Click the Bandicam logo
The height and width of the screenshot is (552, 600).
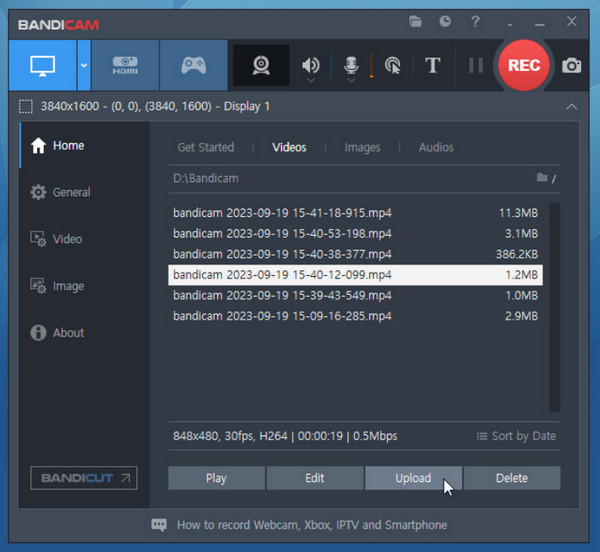tap(58, 25)
